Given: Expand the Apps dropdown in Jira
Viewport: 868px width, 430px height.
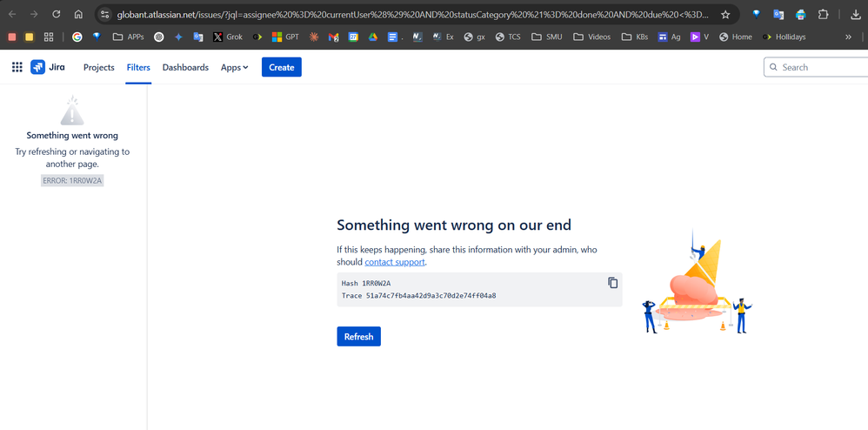Looking at the screenshot, I should [235, 67].
